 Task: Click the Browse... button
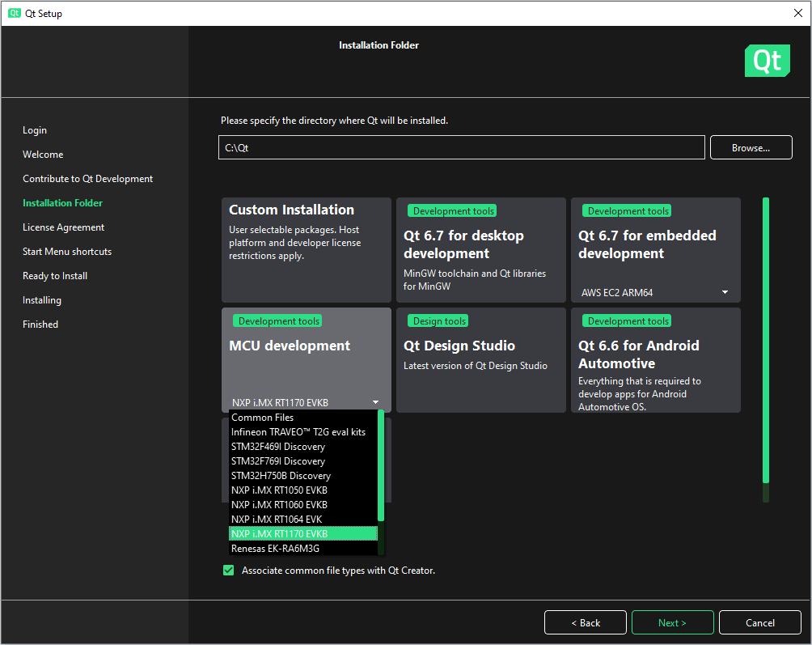click(751, 147)
